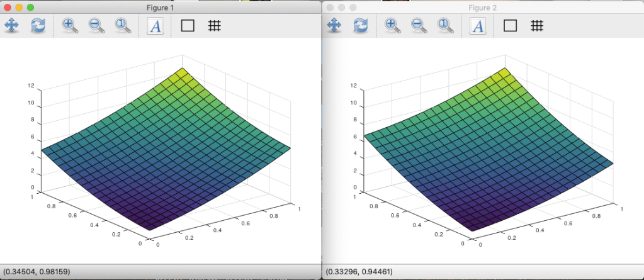Select the pan tool in Figure 1
The width and height of the screenshot is (644, 280).
pyautogui.click(x=11, y=26)
